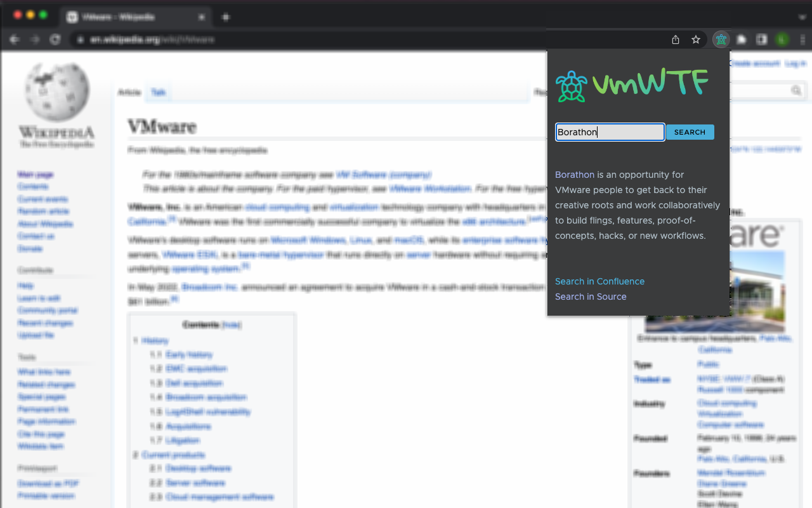Open the Main page sidebar link
The height and width of the screenshot is (508, 812).
pyautogui.click(x=36, y=175)
